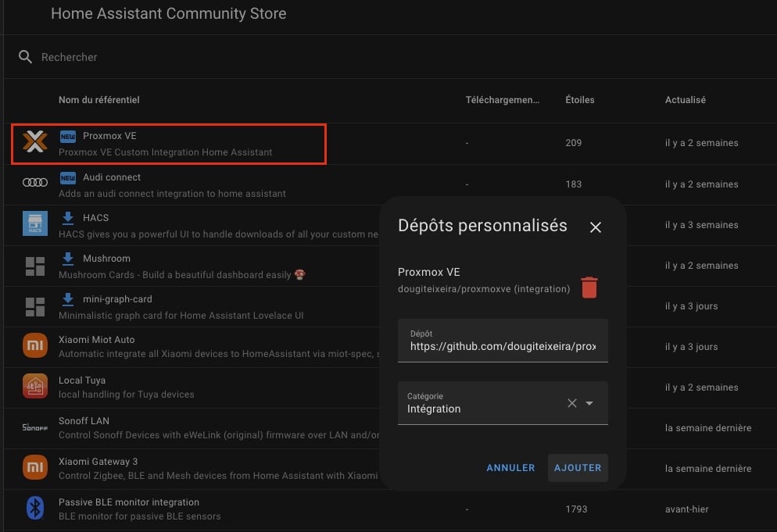
Task: Expand the Catégorie dropdown arrow
Action: pos(589,403)
